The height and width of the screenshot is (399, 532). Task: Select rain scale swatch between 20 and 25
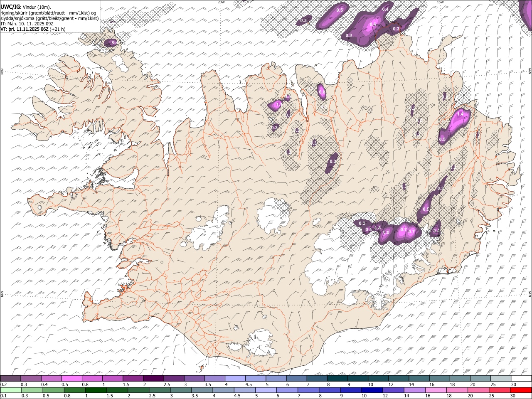478,390
